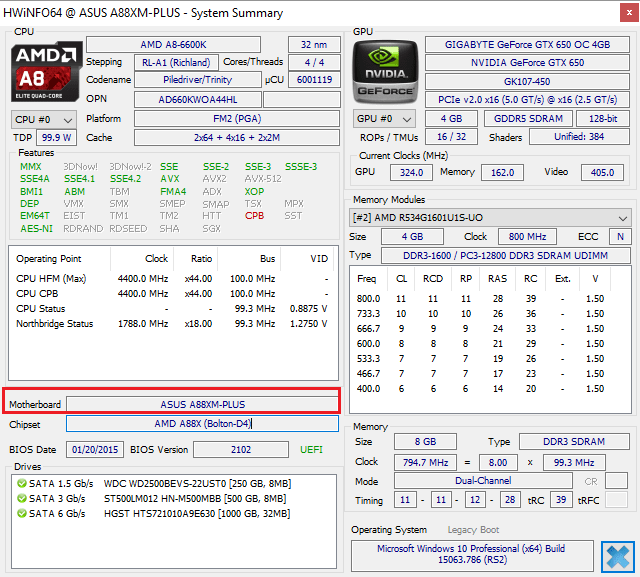
Task: Click the AVX-512 feature flag
Action: [x=263, y=179]
